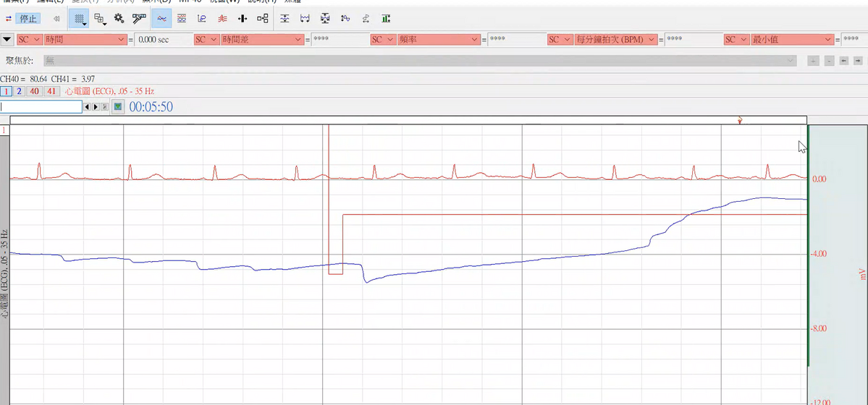Click the autoscale waveforms vertical icon
Image resolution: width=868 pixels, height=405 pixels.
[x=285, y=19]
